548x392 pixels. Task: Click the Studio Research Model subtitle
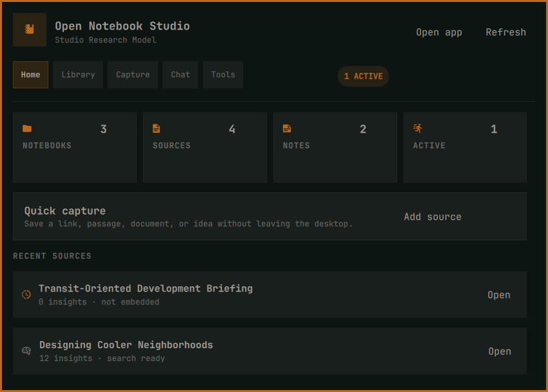tap(106, 40)
